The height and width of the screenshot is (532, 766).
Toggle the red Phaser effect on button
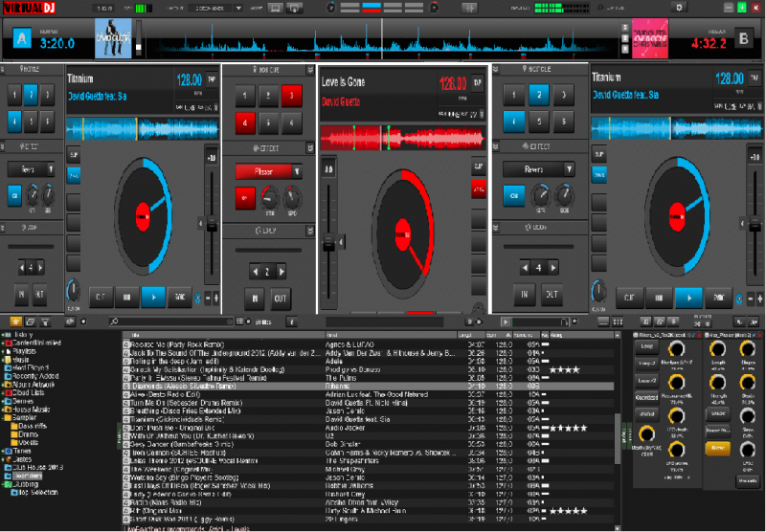(245, 198)
